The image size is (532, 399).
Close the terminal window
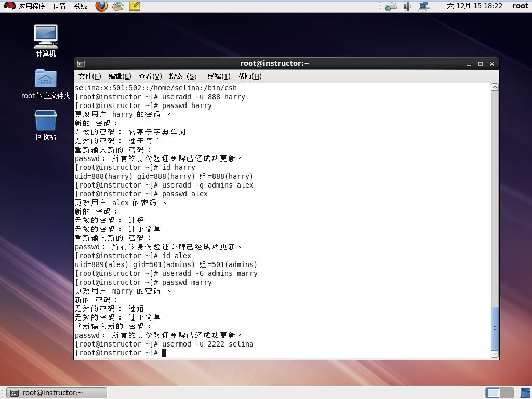coord(492,64)
